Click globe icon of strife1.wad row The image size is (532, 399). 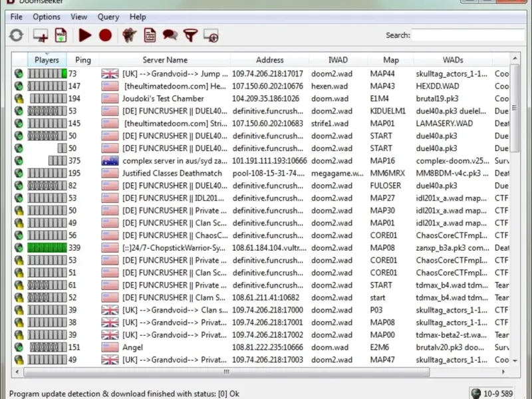point(19,124)
